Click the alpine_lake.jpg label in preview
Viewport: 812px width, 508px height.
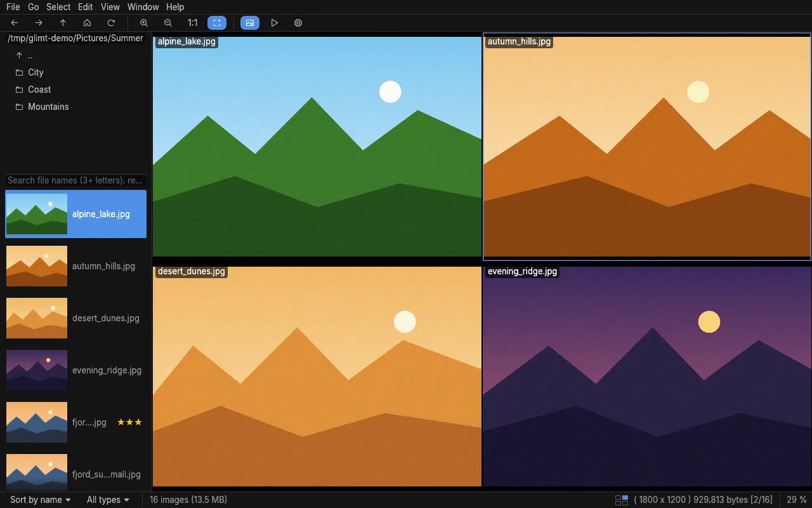[x=187, y=41]
